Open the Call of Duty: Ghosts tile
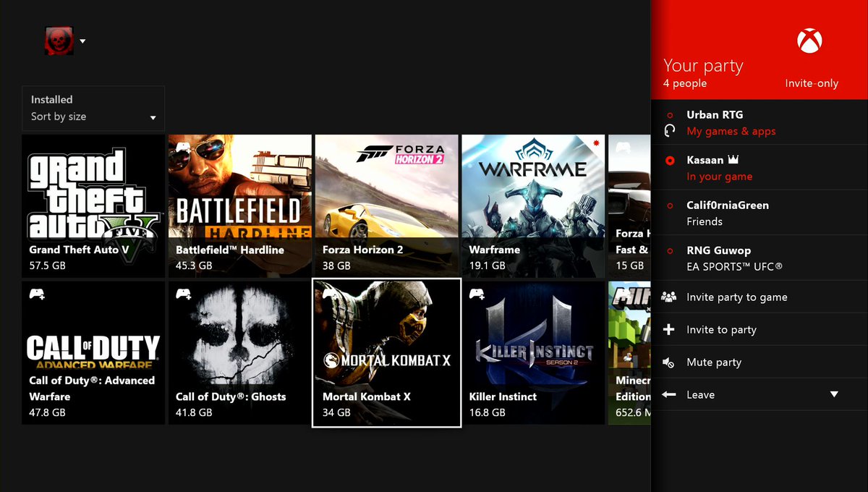868x492 pixels. [x=240, y=352]
